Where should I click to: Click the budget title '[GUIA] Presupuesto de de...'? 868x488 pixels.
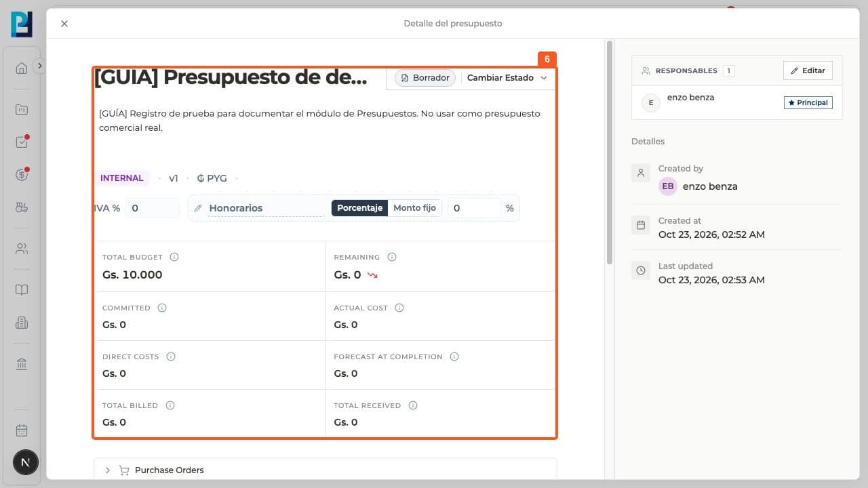[231, 78]
